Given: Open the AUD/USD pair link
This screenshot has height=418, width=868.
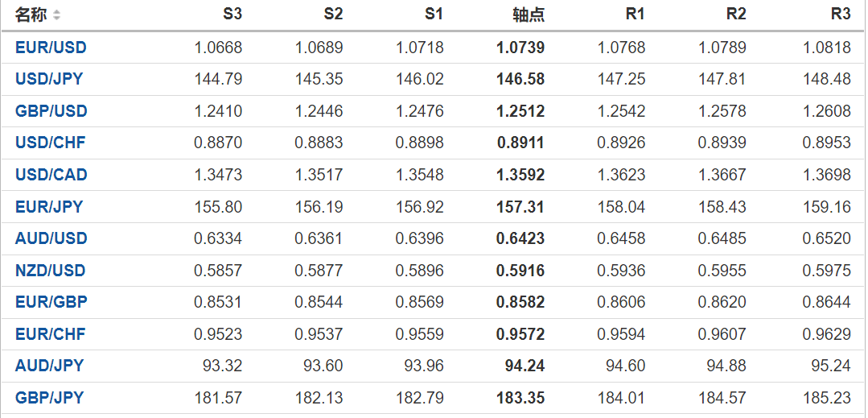Looking at the screenshot, I should tap(51, 238).
